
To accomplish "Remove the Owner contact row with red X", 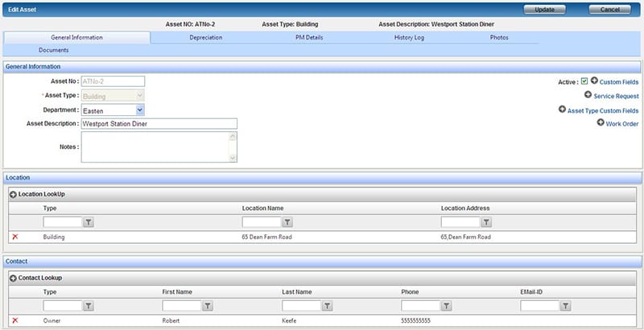I will tap(15, 320).
